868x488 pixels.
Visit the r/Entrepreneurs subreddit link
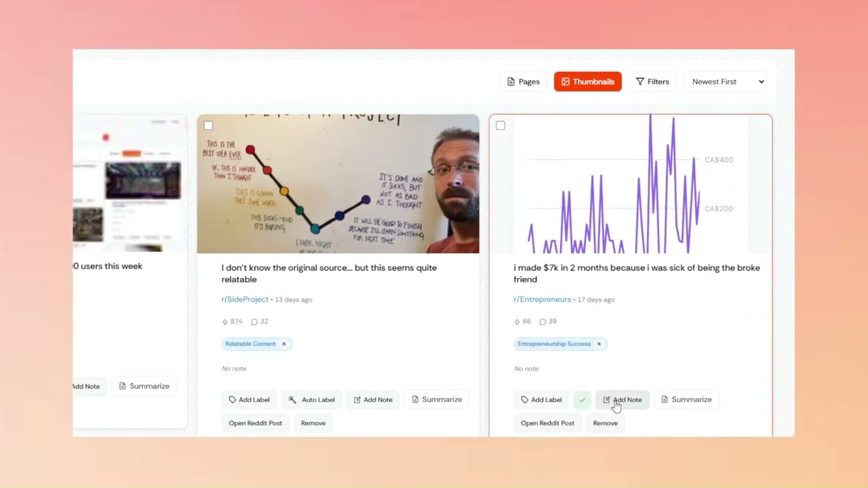[542, 299]
